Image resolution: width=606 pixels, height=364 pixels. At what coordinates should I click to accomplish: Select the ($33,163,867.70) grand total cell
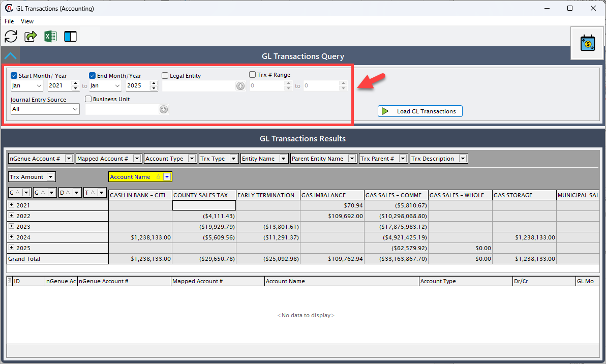point(396,259)
